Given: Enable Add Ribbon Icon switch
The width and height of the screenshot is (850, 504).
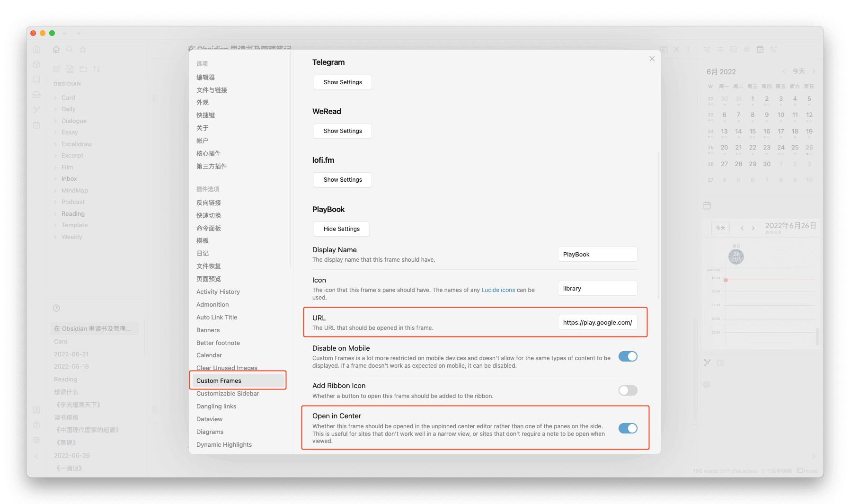Looking at the screenshot, I should coord(628,390).
